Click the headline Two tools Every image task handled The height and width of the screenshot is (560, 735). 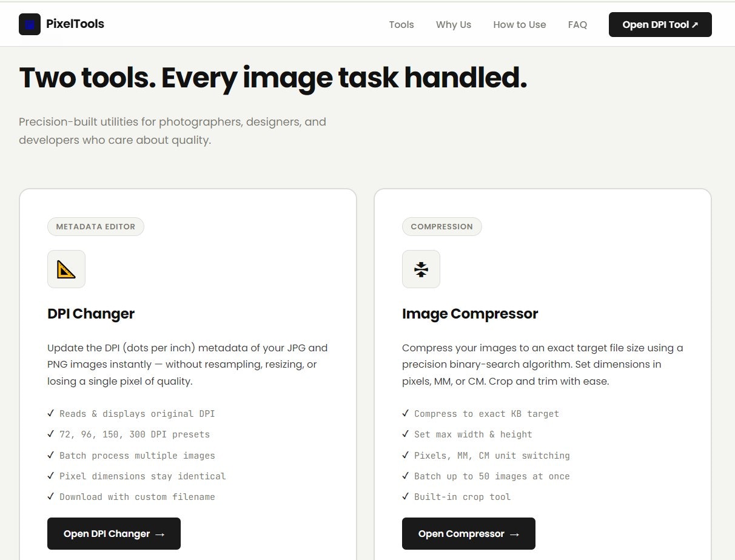(x=274, y=78)
